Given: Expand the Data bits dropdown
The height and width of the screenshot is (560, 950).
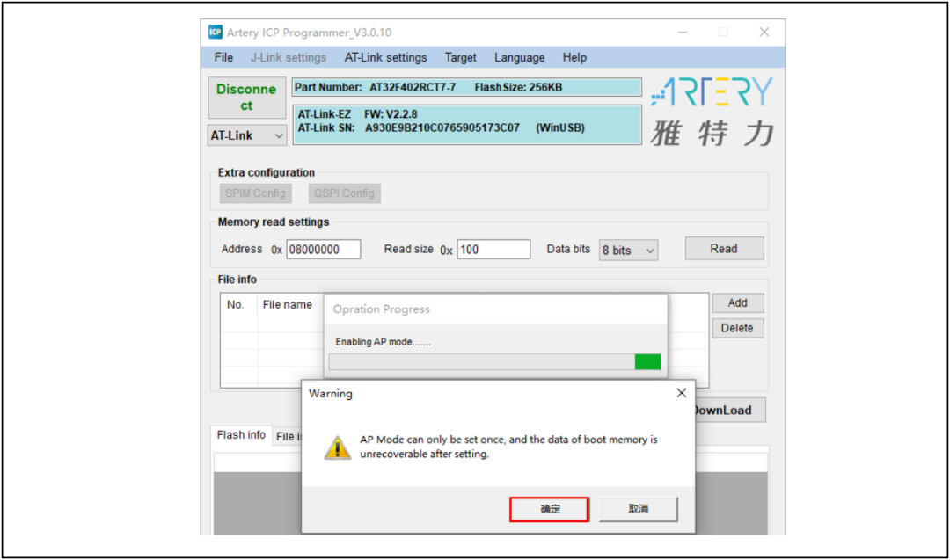Looking at the screenshot, I should (x=628, y=250).
